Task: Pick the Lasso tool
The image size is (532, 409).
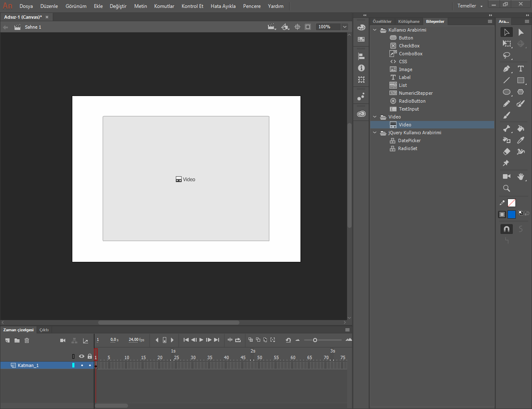Action: (506, 55)
